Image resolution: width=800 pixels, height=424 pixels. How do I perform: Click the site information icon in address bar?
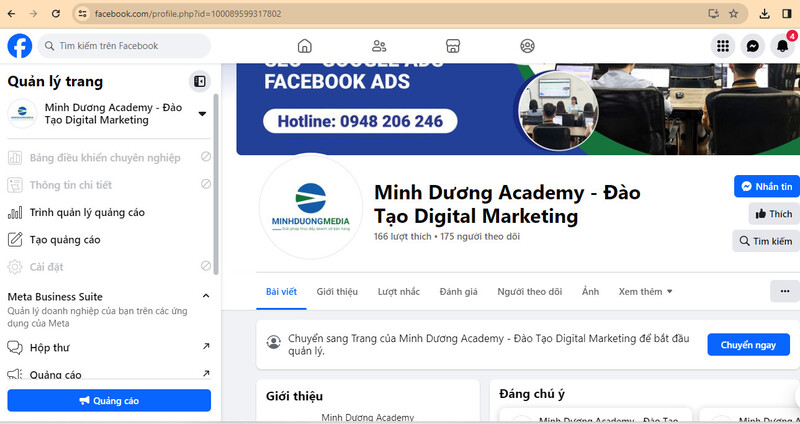[82, 14]
